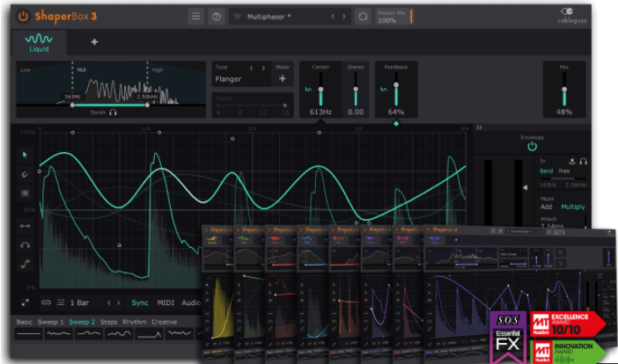This screenshot has width=618, height=364.
Task: Select the pointer arrow tool
Action: click(x=26, y=154)
